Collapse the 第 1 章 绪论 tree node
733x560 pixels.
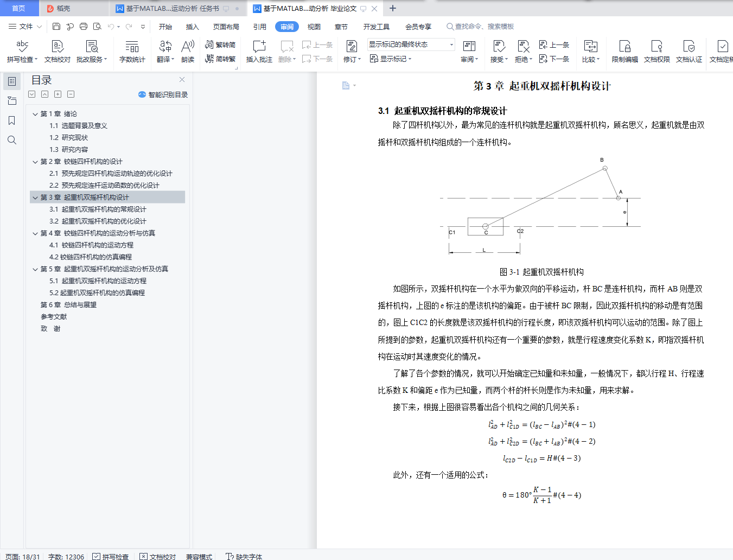(x=35, y=114)
